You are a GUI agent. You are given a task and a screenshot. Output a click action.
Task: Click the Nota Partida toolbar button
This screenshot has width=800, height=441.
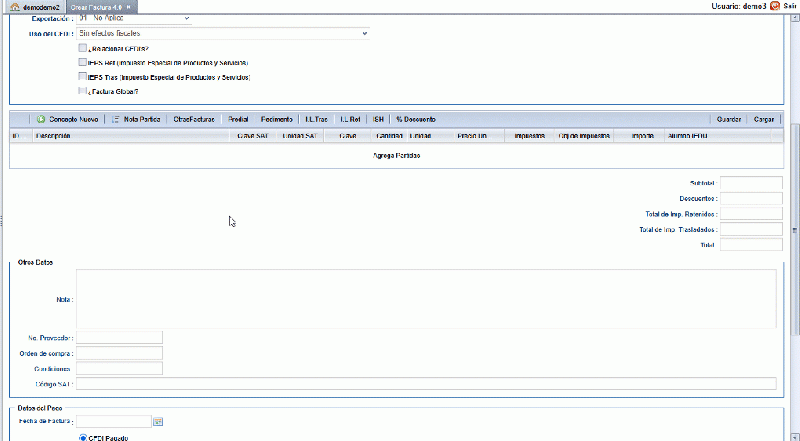(x=136, y=119)
